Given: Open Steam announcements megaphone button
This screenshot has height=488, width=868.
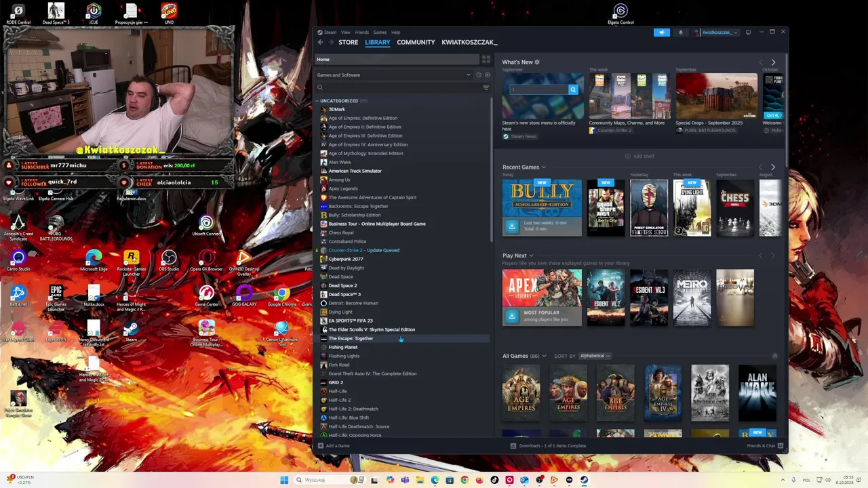Looking at the screenshot, I should tap(662, 32).
